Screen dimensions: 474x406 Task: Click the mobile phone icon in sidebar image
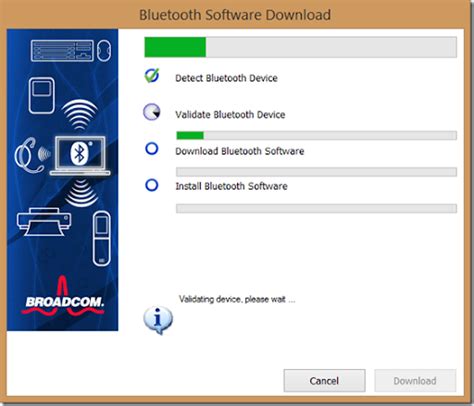coord(101,239)
